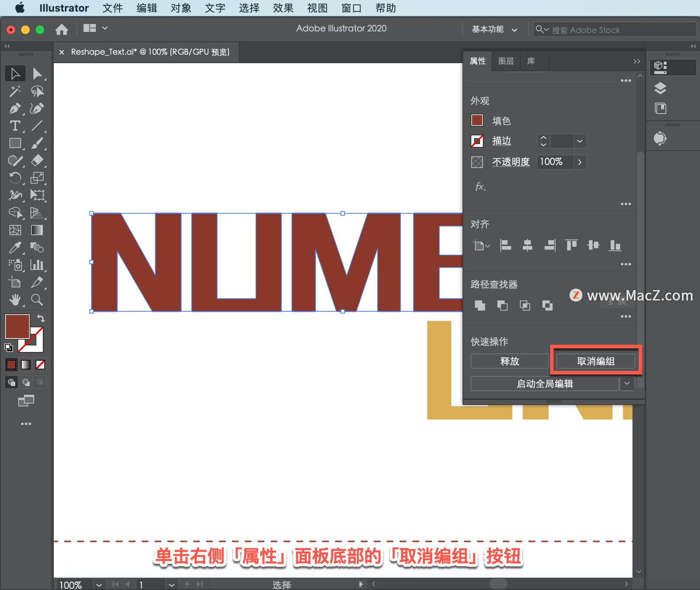Click the Unite pathfinder icon
700x590 pixels.
click(x=480, y=305)
